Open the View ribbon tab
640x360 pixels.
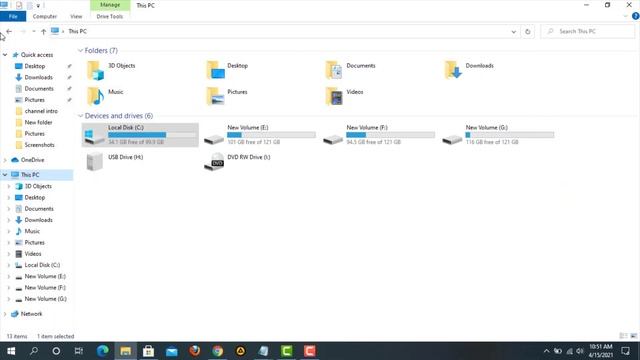pos(76,16)
